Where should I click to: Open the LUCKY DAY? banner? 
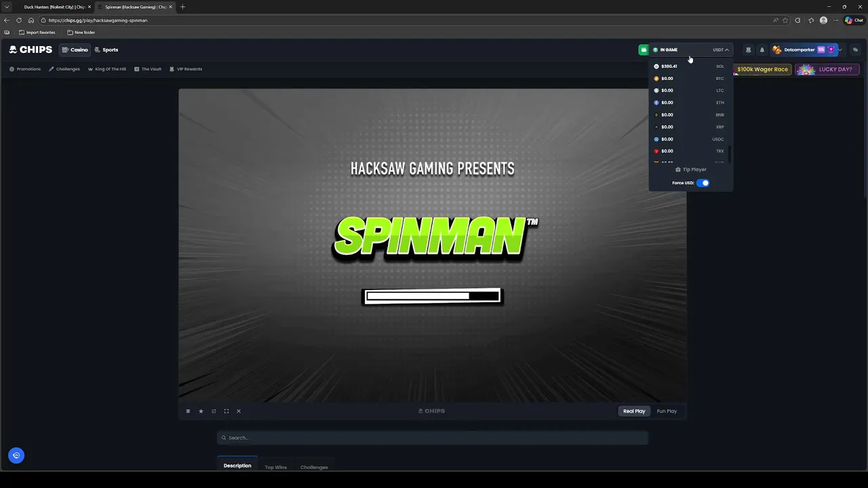point(827,69)
